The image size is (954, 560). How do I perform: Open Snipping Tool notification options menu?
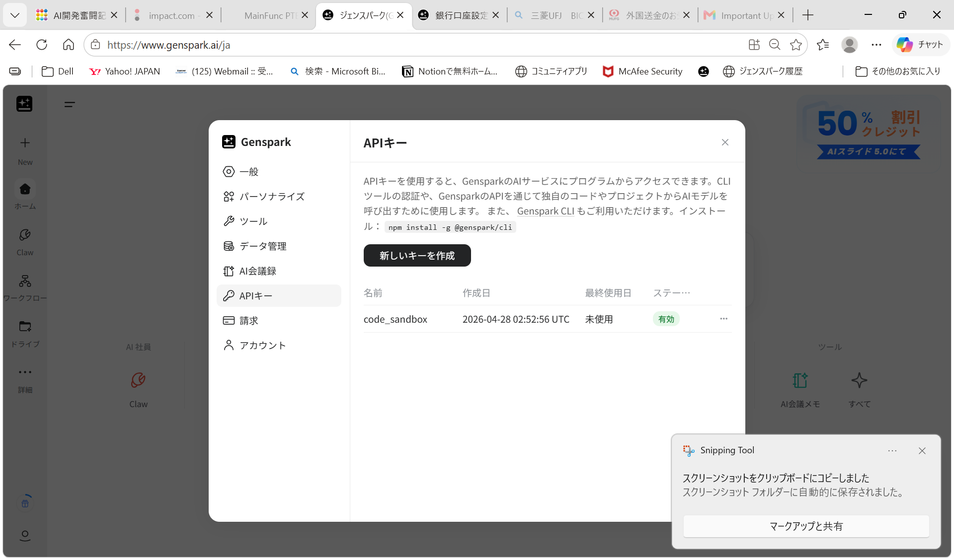click(x=892, y=451)
